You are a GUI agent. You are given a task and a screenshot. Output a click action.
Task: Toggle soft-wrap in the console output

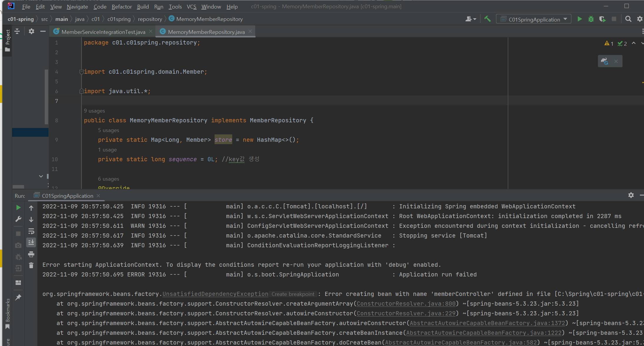click(x=31, y=231)
